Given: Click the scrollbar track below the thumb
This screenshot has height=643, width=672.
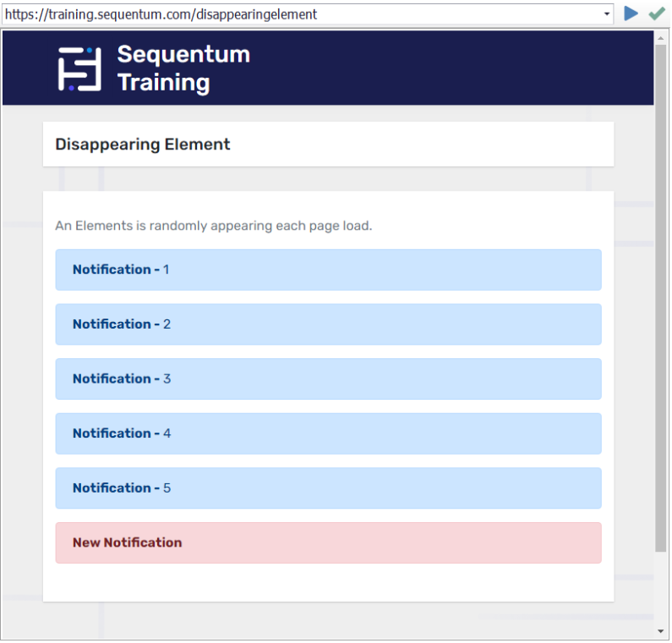Looking at the screenshot, I should pos(661,591).
